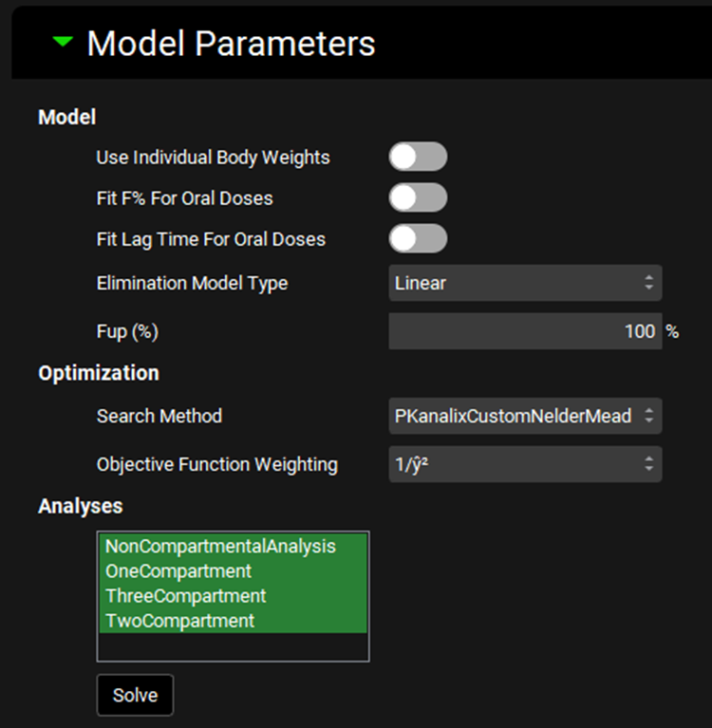The image size is (712, 728).
Task: Click the Model section heading
Action: click(66, 118)
